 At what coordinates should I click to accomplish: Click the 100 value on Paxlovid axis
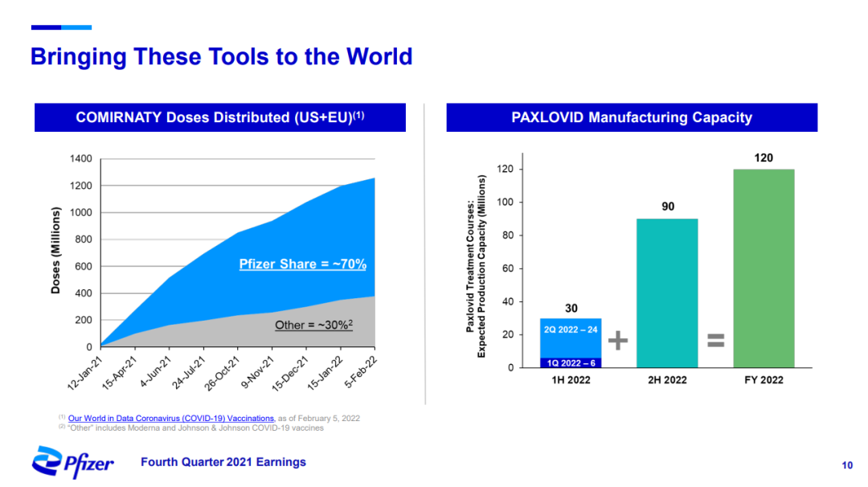tap(505, 202)
